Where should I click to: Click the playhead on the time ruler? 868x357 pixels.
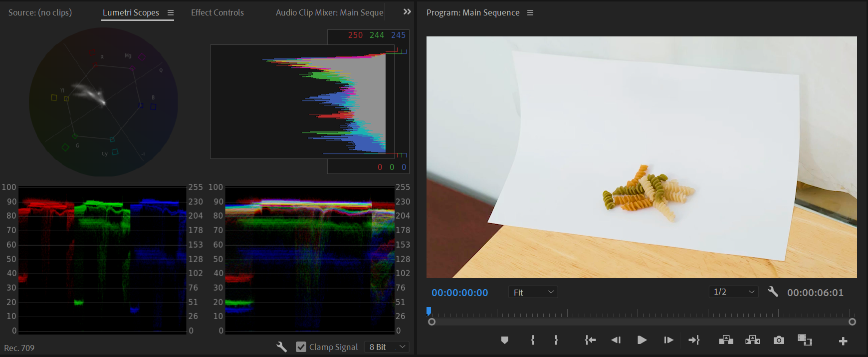coord(429,312)
